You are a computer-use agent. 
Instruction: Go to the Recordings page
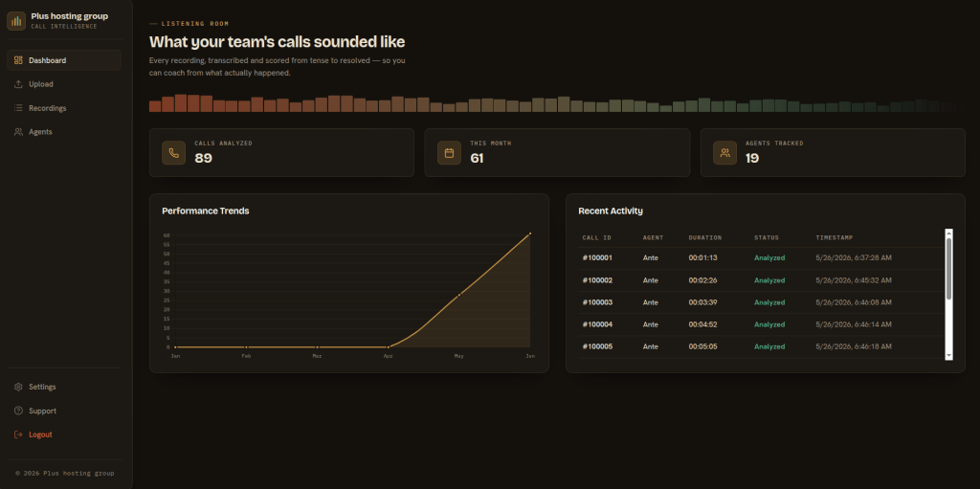[x=64, y=108]
